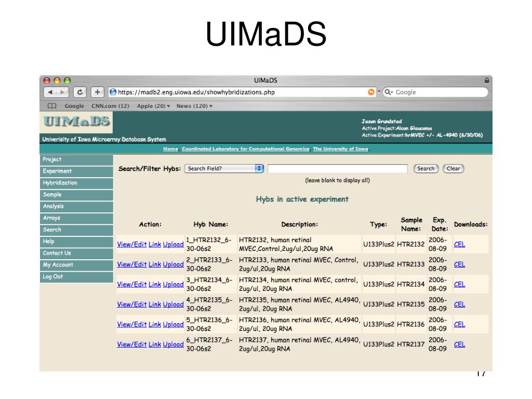Download CEL for HTR2137
Screen dimensions: 532x399
coord(459,344)
